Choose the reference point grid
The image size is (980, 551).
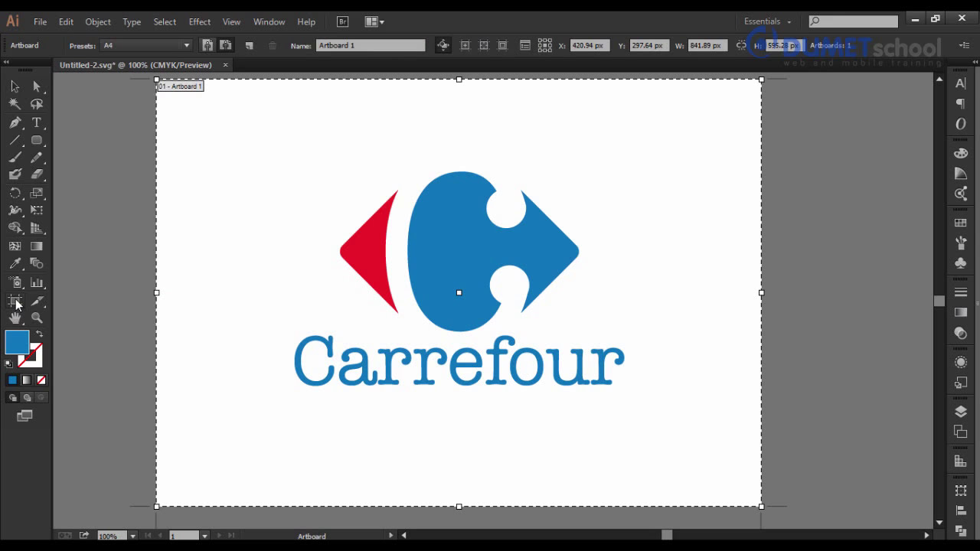[544, 46]
